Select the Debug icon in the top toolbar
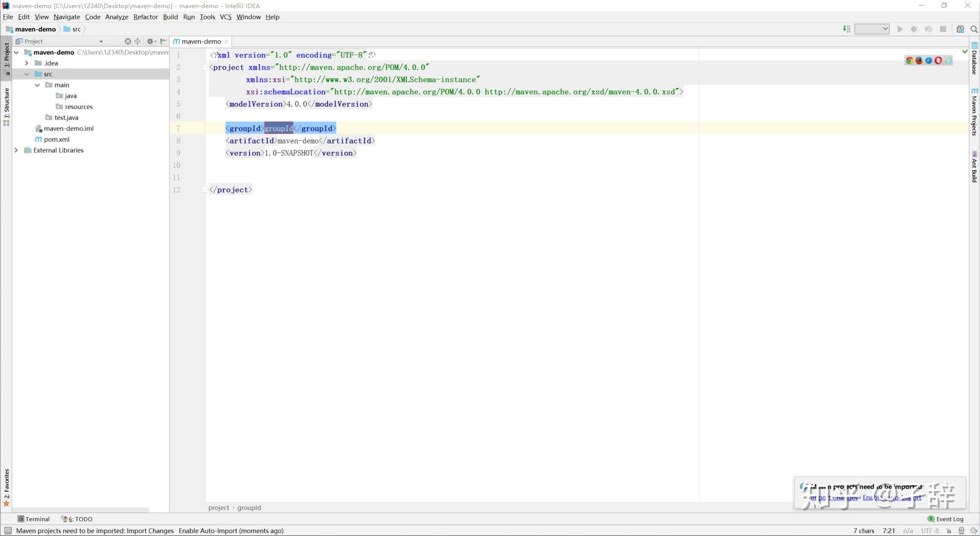 tap(914, 29)
